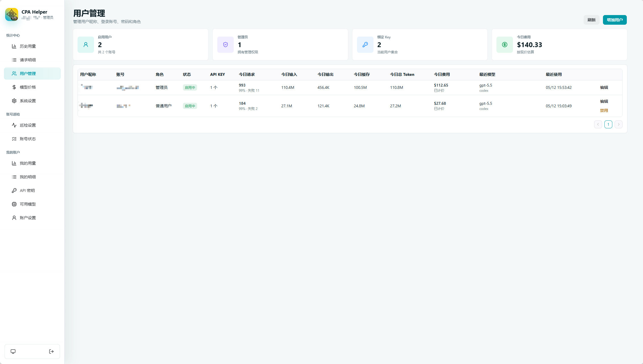
Task: Click the $112.65 cost value
Action: pos(441,85)
